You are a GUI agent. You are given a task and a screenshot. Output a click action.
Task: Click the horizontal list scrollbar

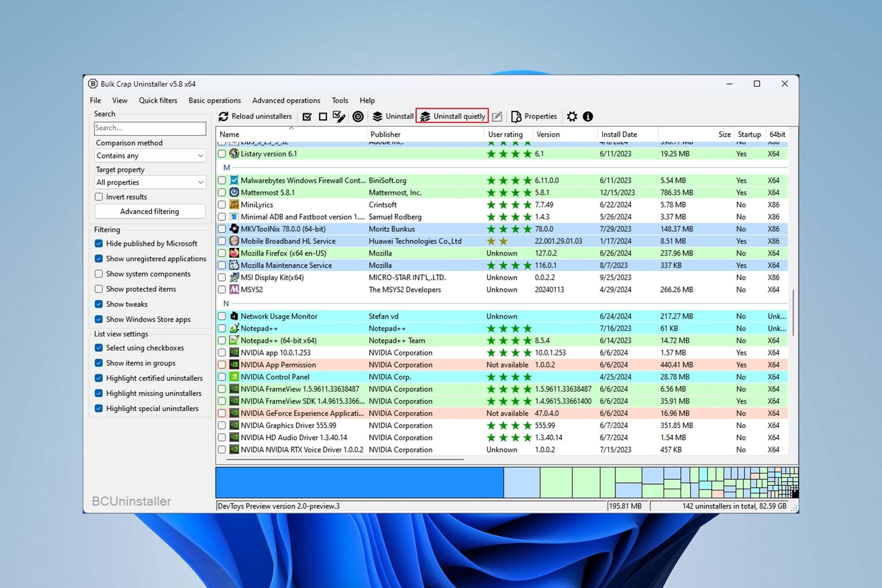pos(345,459)
